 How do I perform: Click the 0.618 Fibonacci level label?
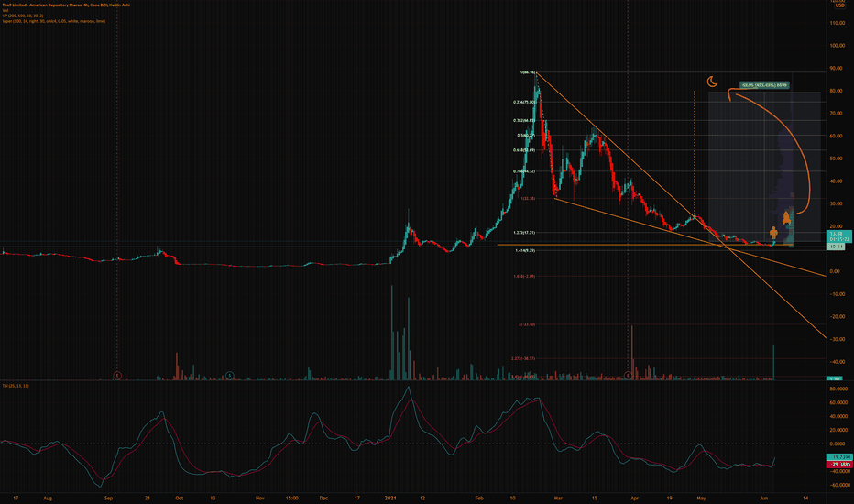[x=524, y=150]
